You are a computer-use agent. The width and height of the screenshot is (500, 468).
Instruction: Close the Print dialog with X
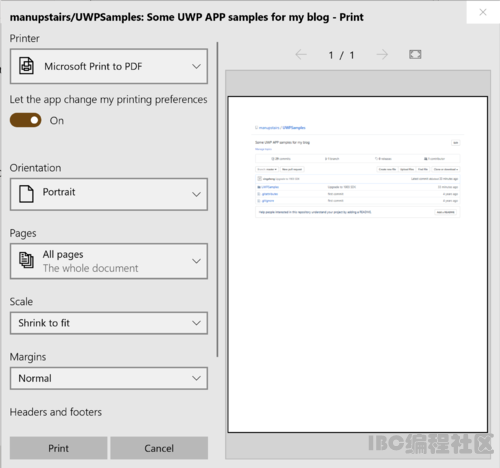(x=483, y=12)
